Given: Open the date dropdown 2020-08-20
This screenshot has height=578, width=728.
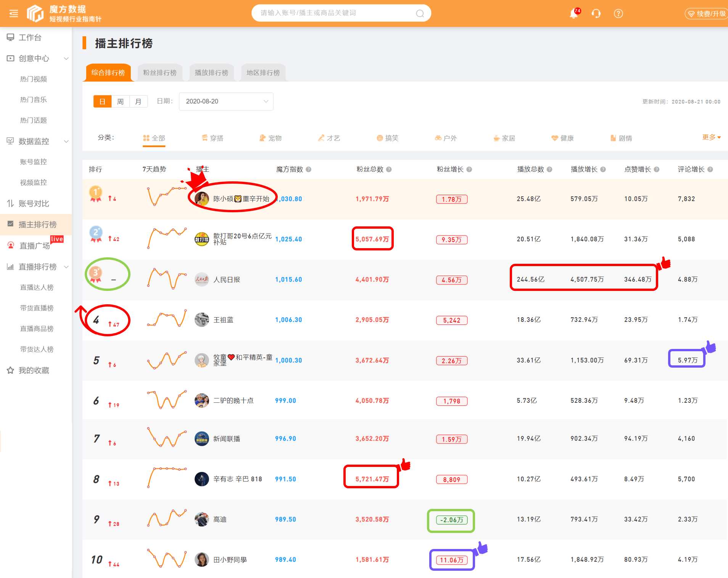Looking at the screenshot, I should coord(226,102).
